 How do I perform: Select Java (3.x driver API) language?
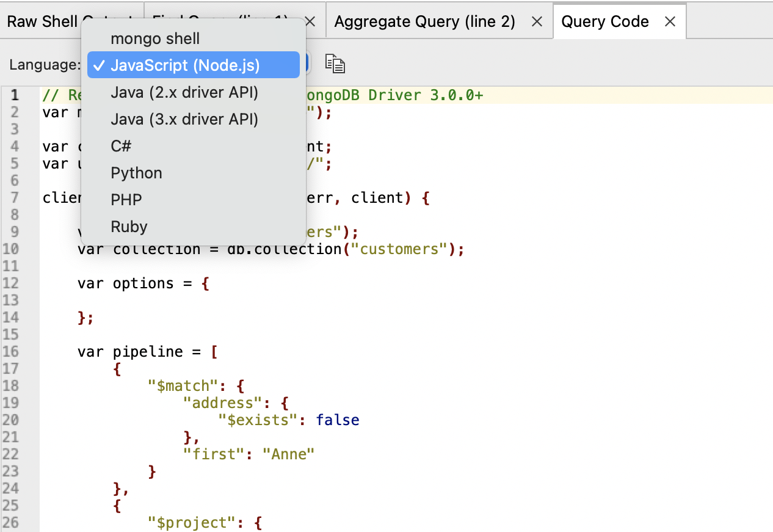(183, 119)
